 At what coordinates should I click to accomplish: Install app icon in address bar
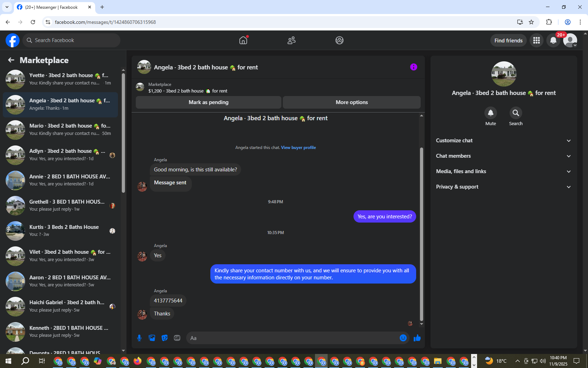tap(520, 22)
